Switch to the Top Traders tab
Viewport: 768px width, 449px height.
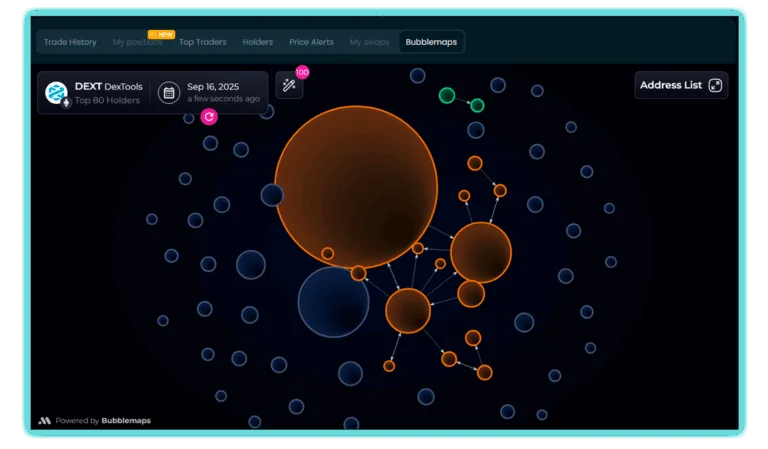coord(202,42)
